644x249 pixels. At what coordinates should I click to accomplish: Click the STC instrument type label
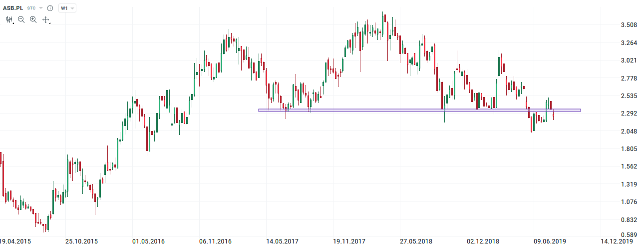tap(31, 8)
